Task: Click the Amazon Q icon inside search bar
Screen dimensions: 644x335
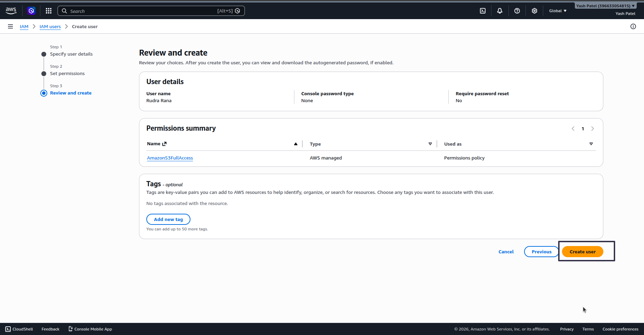Action: pos(237,11)
